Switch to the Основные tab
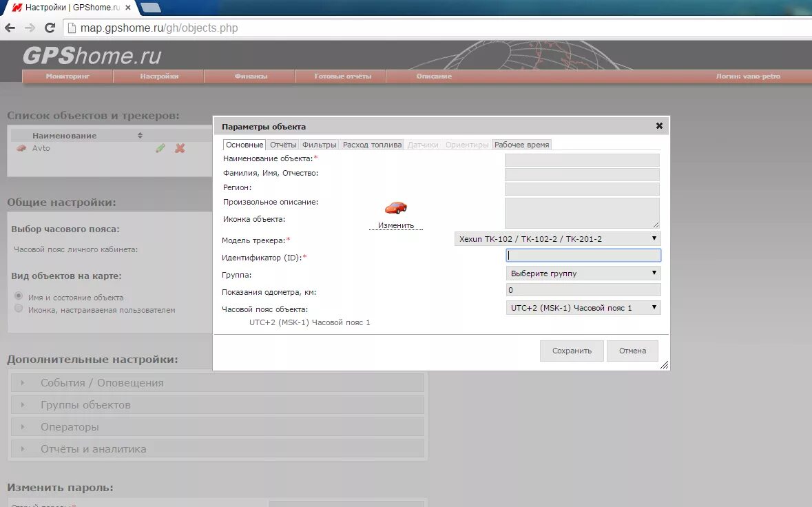812x507 pixels. tap(244, 145)
